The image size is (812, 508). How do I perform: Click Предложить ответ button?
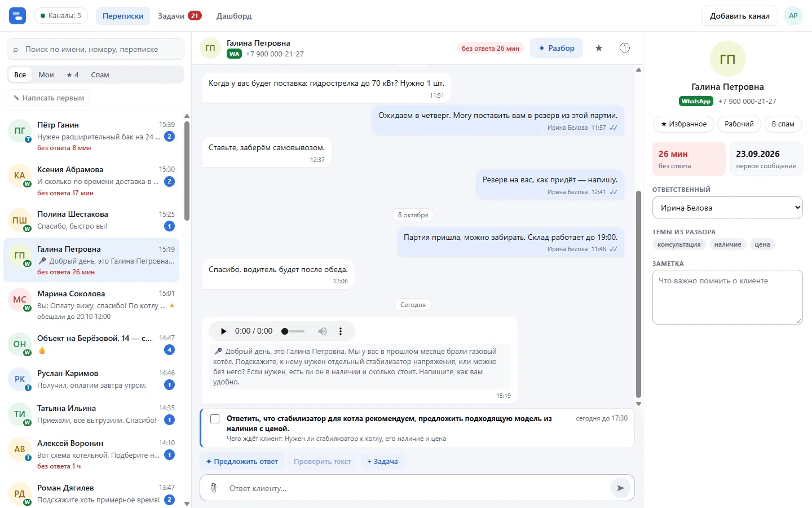point(242,461)
